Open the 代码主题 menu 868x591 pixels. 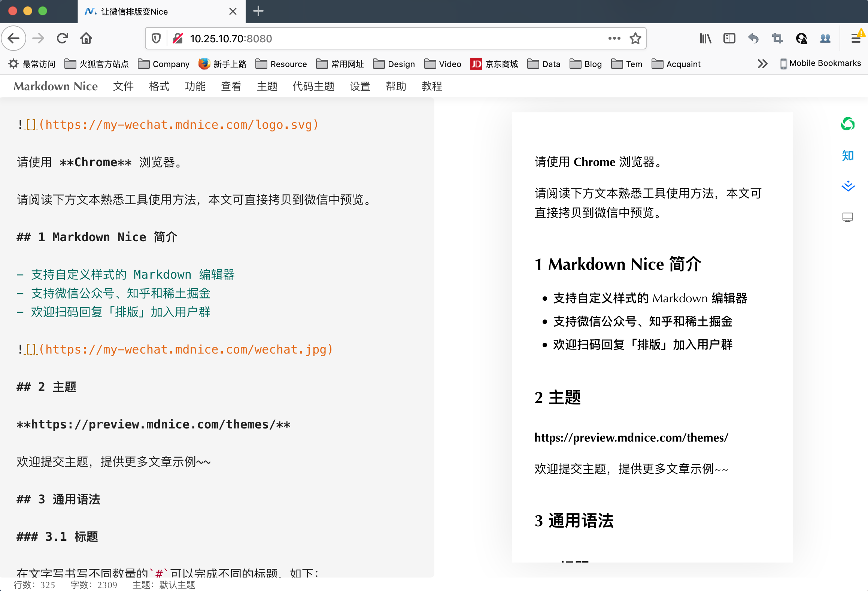pyautogui.click(x=313, y=86)
